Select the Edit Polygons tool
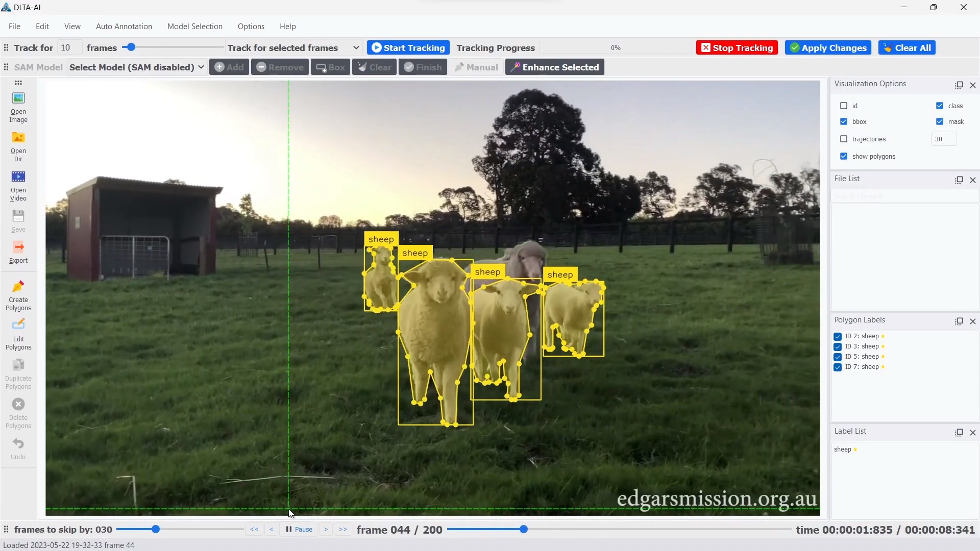Viewport: 980px width, 551px height. pos(18,335)
